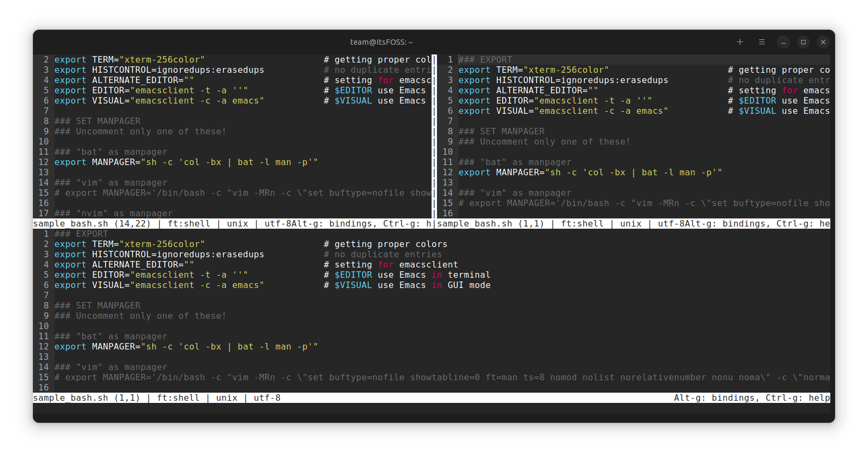Screen dimensions: 868x459
Task: Click 'ft:shell' in the top-right pane status bar
Action: [x=582, y=224]
